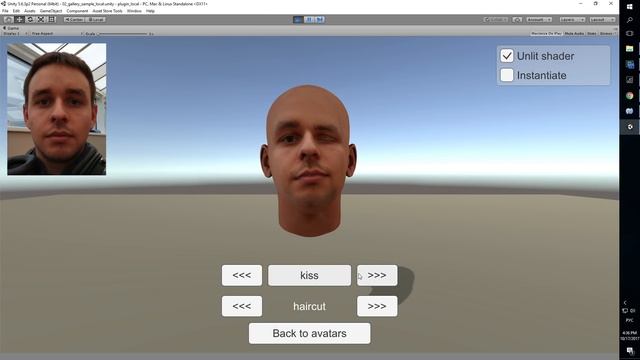Image resolution: width=640 pixels, height=360 pixels.
Task: Select the Hand tool in Unity toolbar
Action: [8, 20]
